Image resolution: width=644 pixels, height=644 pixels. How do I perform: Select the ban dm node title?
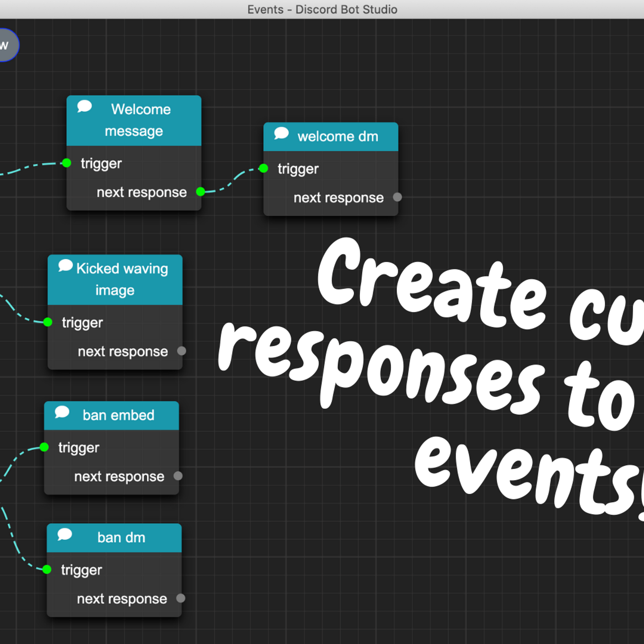pyautogui.click(x=121, y=538)
